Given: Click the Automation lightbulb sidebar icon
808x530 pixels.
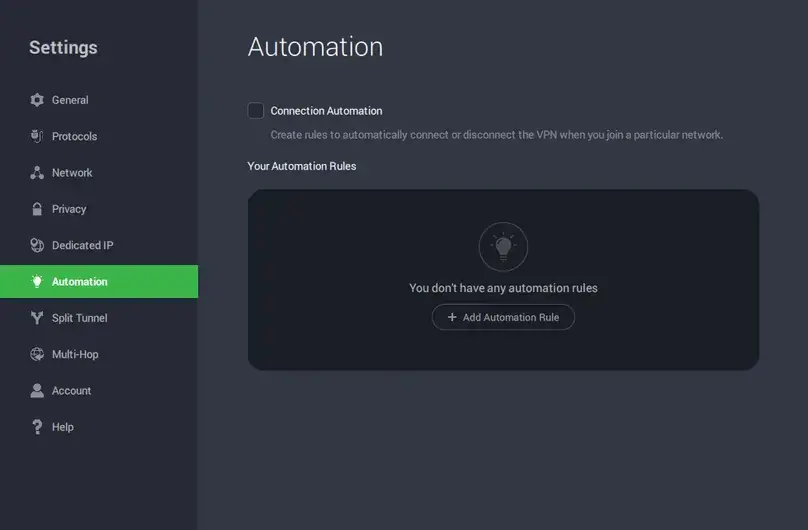Looking at the screenshot, I should 37,281.
